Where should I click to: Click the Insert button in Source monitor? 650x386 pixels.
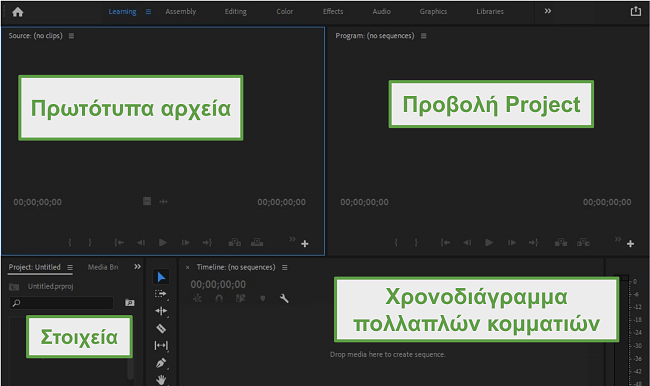pos(235,242)
